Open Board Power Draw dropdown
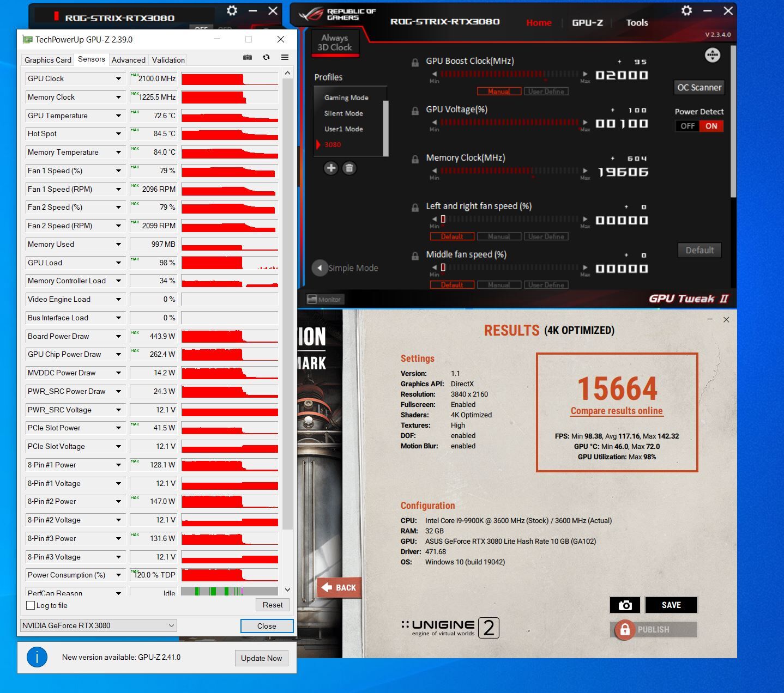The height and width of the screenshot is (693, 784). (118, 337)
